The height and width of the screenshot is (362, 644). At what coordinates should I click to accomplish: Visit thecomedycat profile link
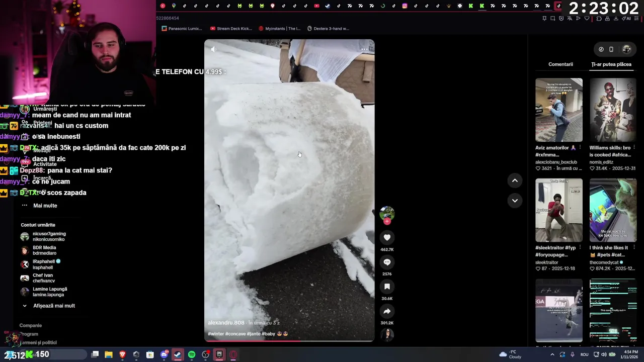(x=605, y=262)
